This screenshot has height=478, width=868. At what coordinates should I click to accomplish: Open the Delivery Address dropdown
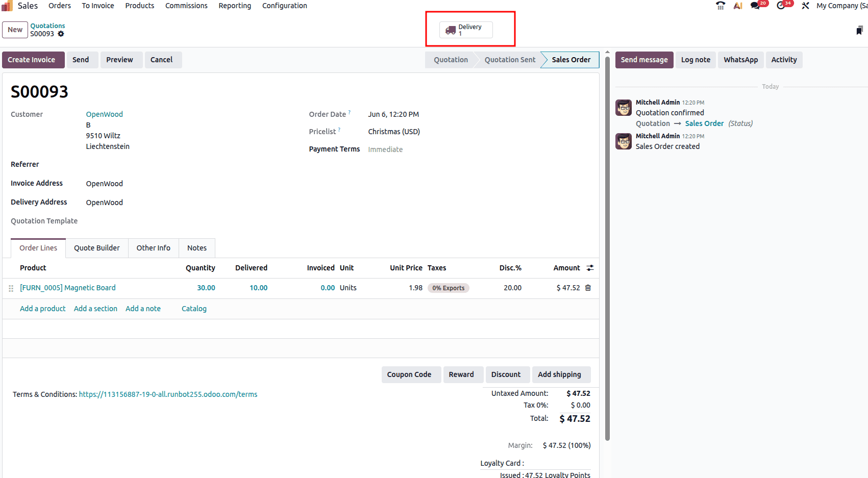pyautogui.click(x=104, y=203)
